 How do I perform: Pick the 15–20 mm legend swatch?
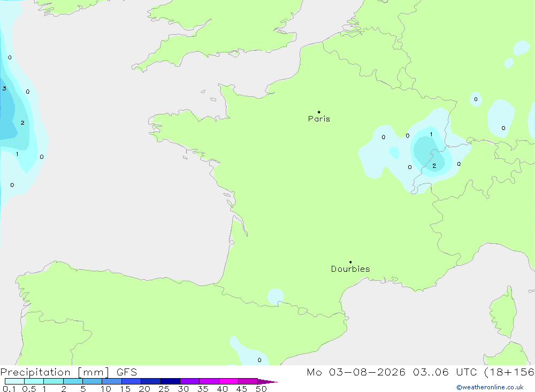(132, 381)
